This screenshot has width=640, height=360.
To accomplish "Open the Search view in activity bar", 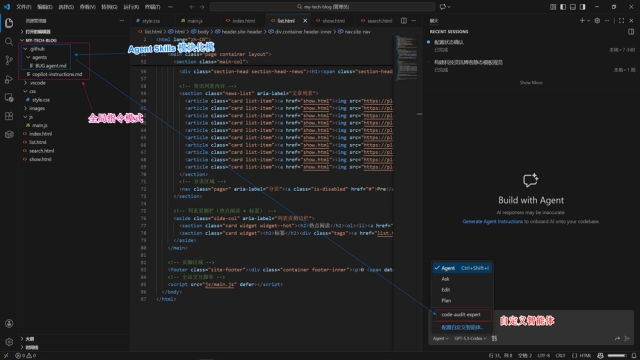I will [9, 42].
